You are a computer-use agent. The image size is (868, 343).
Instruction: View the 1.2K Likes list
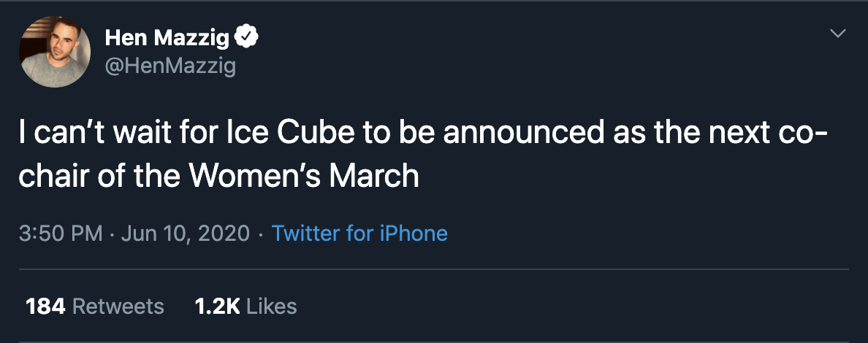(246, 306)
